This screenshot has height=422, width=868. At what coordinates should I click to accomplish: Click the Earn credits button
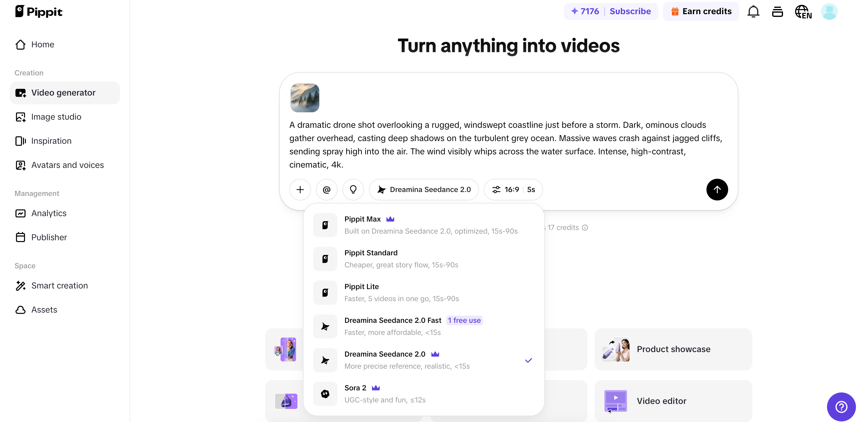700,11
